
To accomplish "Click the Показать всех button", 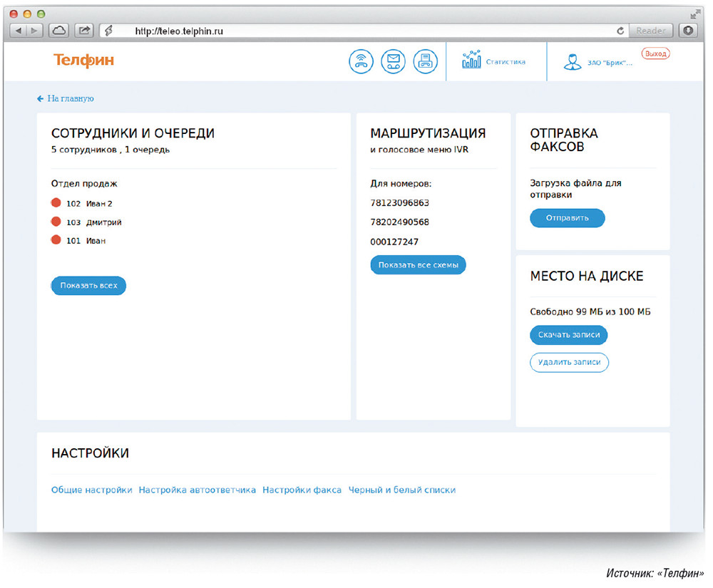I will click(x=88, y=286).
